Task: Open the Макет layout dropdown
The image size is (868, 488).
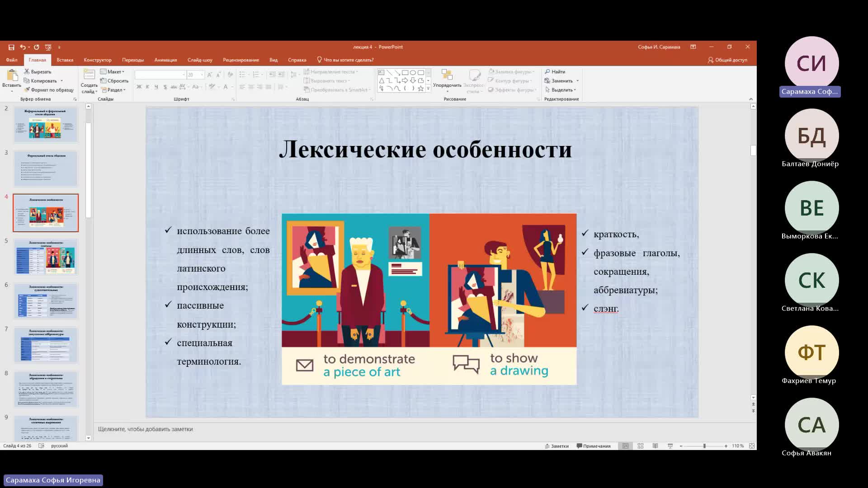Action: coord(113,71)
